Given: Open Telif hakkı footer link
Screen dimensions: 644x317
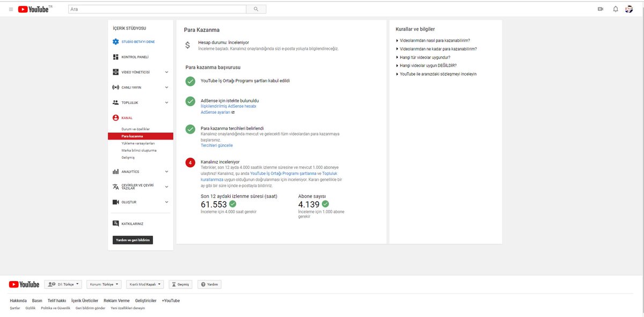Looking at the screenshot, I should click(x=56, y=301).
